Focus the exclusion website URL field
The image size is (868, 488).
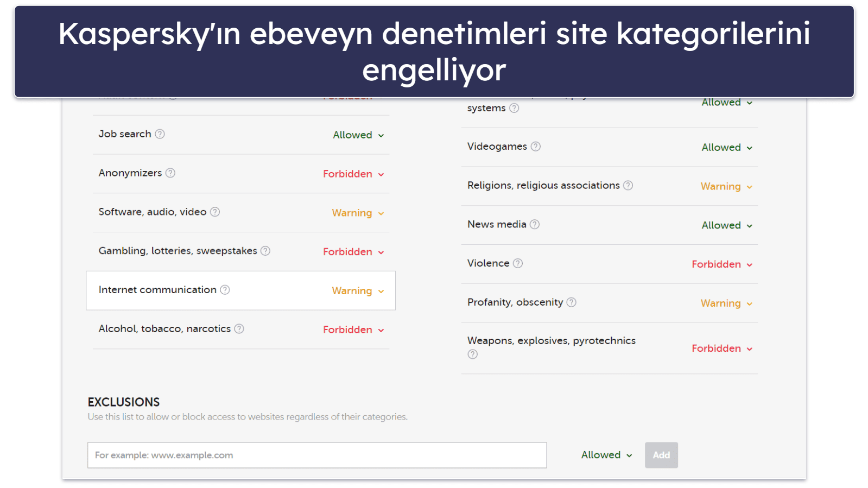pos(317,455)
